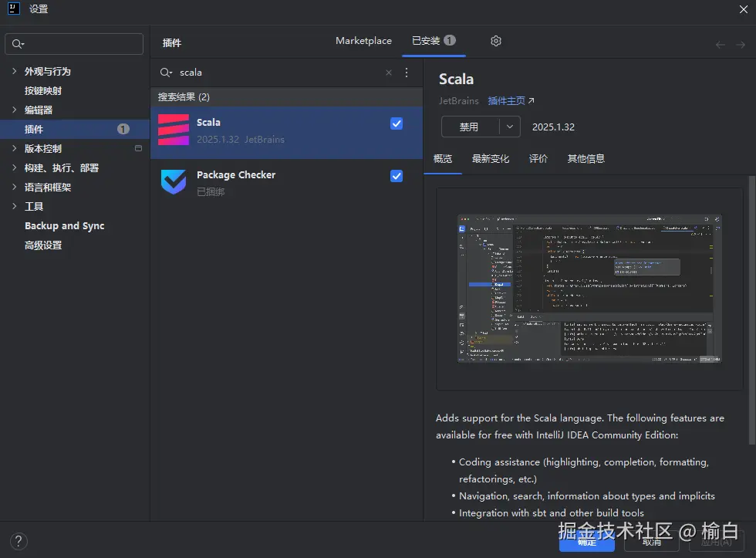The image size is (756, 558).
Task: Click the IntelliJ IDEA logo in title bar
Action: point(14,8)
